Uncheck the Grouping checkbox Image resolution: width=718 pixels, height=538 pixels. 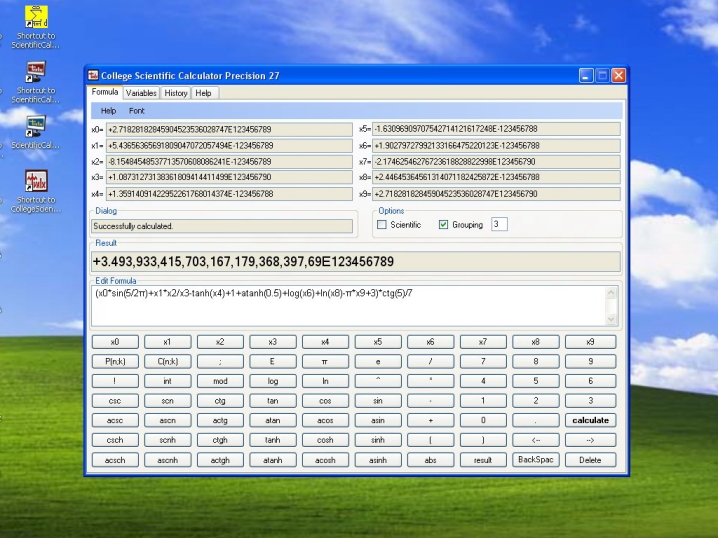click(x=443, y=225)
